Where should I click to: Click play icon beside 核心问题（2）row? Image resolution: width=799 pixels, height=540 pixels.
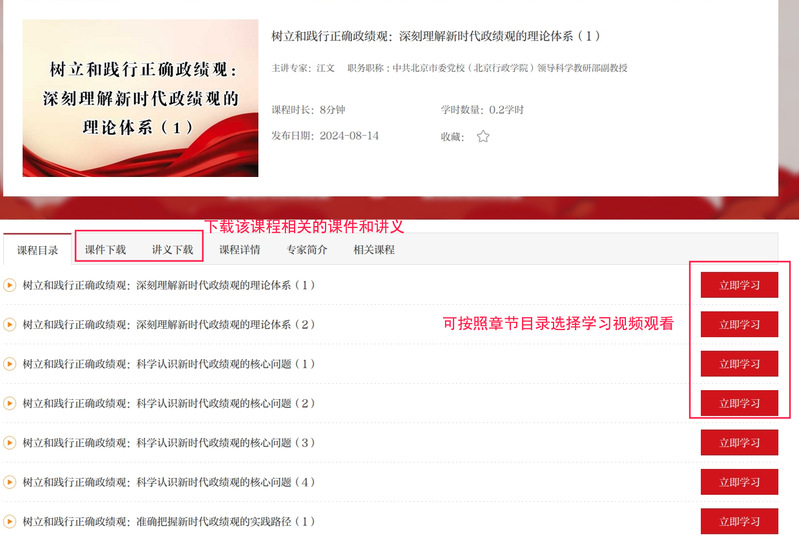(x=10, y=403)
